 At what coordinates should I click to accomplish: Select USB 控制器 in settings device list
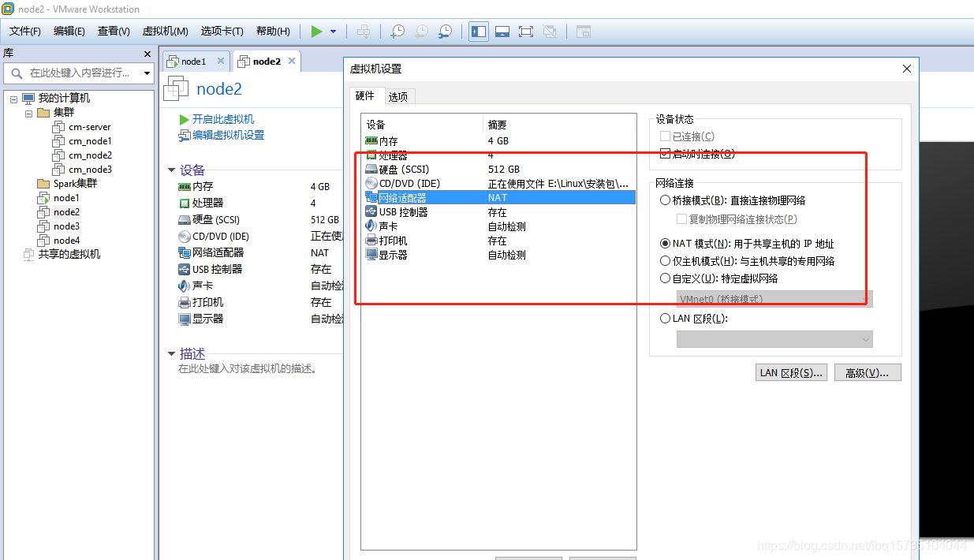click(498, 212)
